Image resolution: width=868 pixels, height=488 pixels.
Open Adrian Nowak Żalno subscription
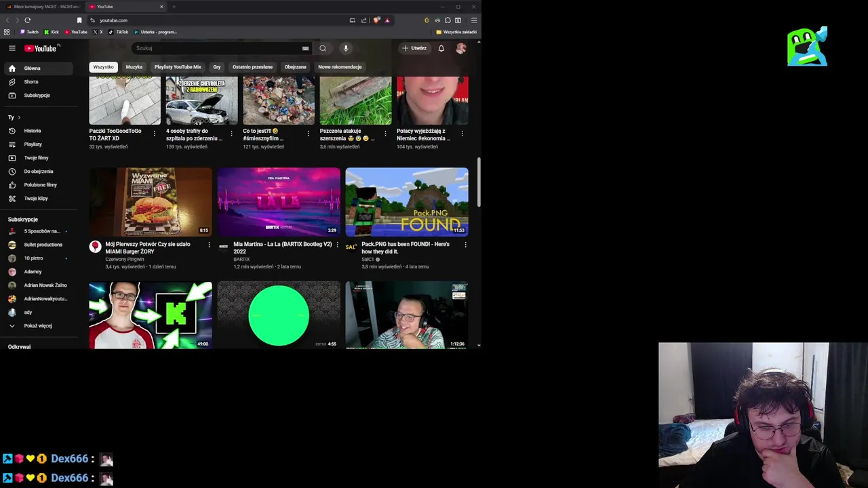click(x=39, y=285)
